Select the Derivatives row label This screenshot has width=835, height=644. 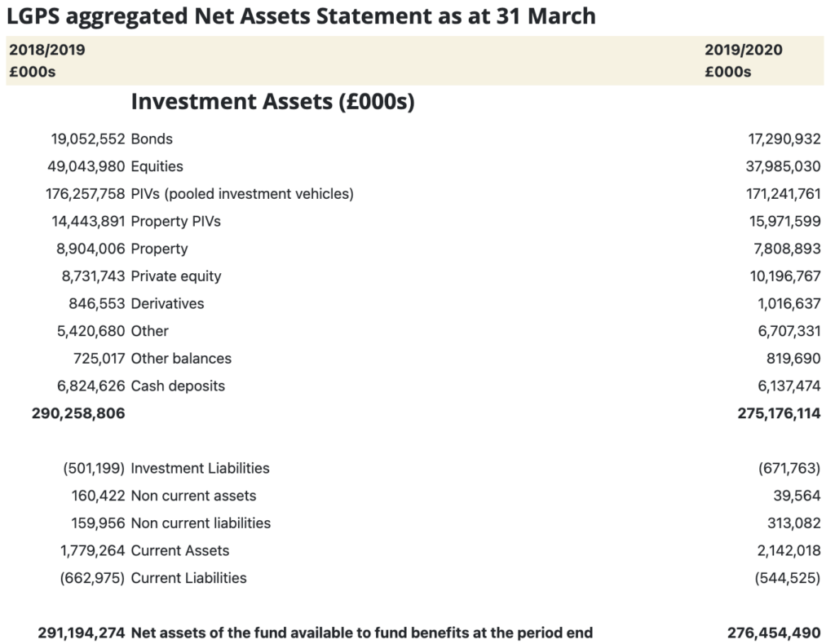(167, 304)
